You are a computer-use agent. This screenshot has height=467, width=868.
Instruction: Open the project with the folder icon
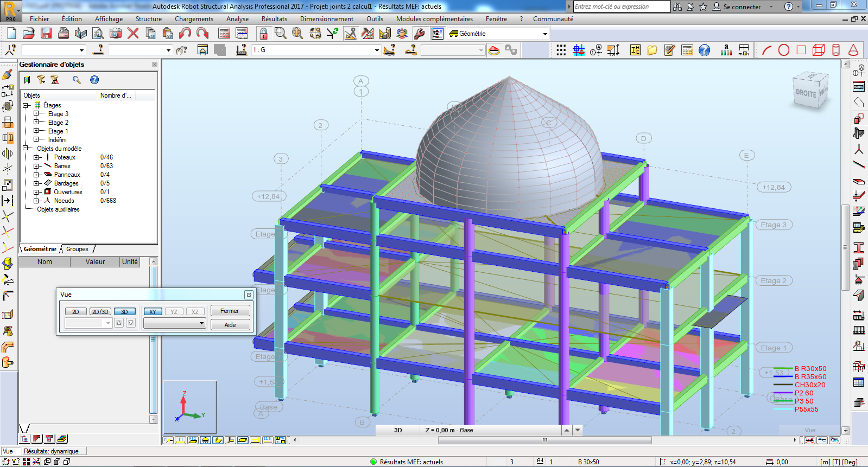[29, 34]
